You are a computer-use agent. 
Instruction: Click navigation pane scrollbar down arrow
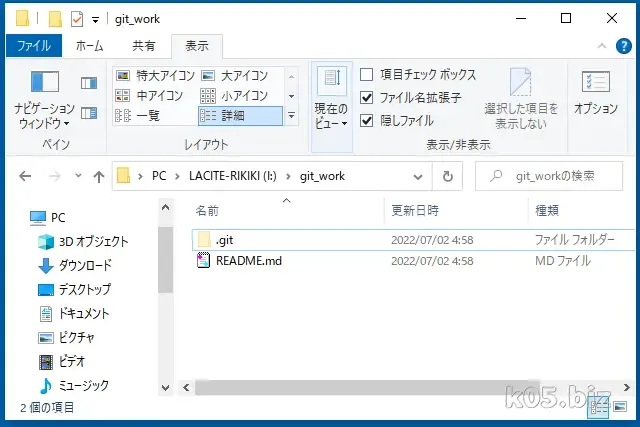165,387
